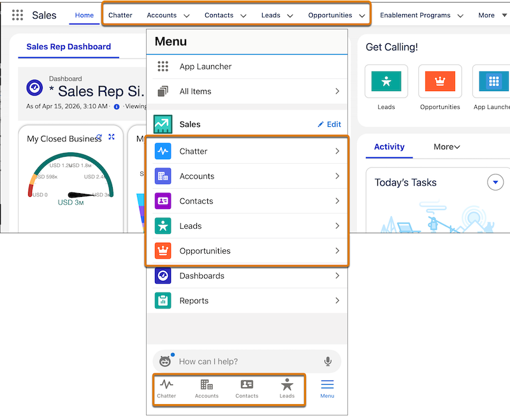
Task: Tap Leads in the bottom mobile bar
Action: (x=287, y=389)
